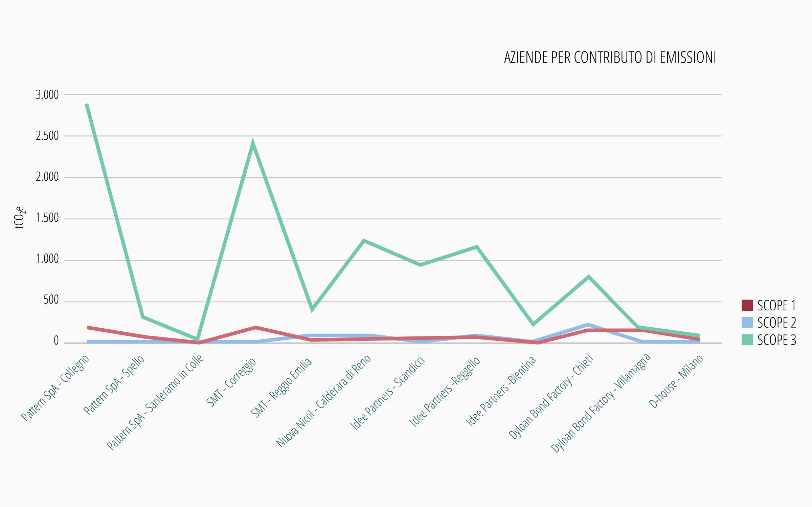Click the green Scope 3 point at Nuova Nicol
Screen dimensions: 812x507
pos(364,241)
